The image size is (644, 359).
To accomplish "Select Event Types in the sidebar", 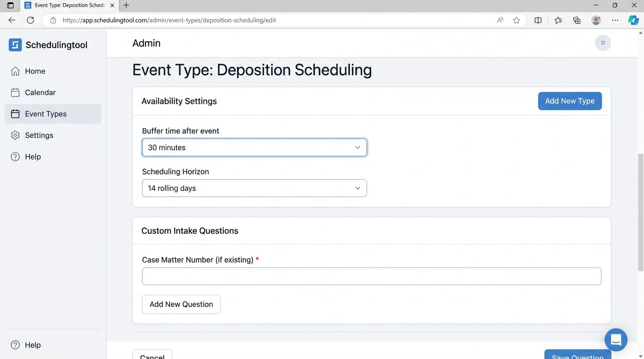I will coord(45,114).
